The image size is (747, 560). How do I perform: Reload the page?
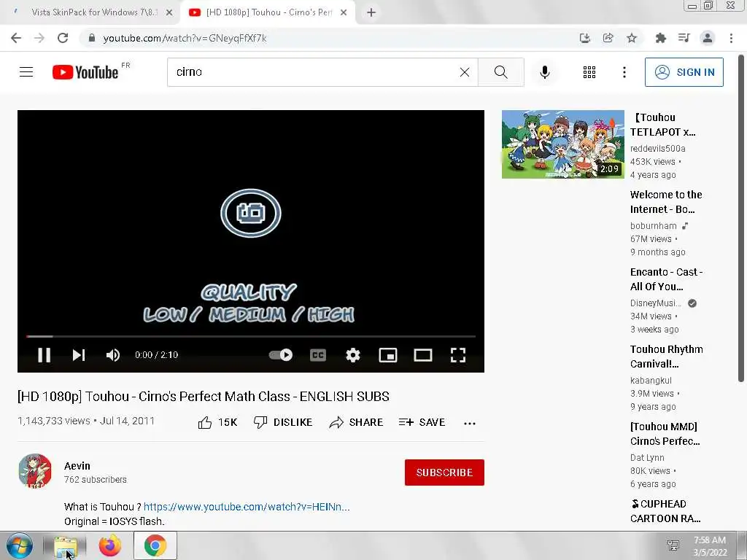tap(63, 38)
